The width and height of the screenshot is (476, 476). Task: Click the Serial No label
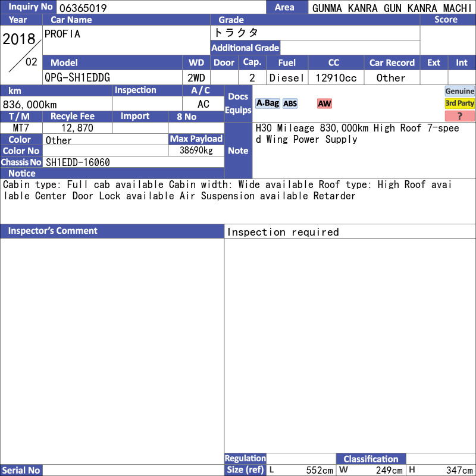[21, 470]
